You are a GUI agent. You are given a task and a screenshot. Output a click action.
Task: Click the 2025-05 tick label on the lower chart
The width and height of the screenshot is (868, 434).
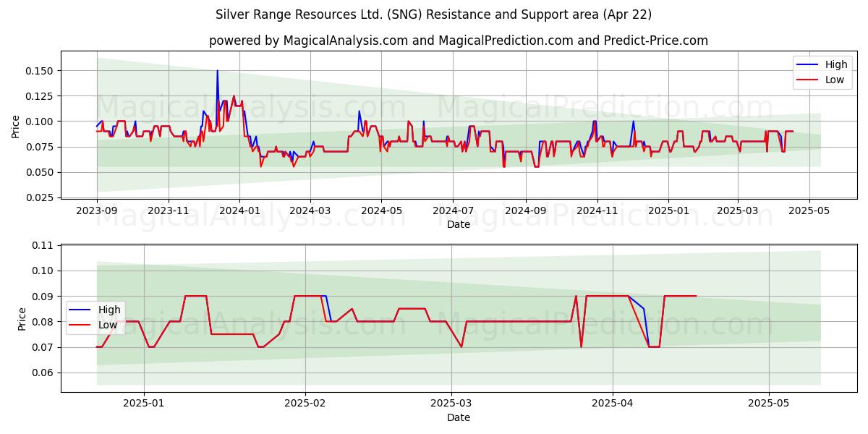(769, 404)
